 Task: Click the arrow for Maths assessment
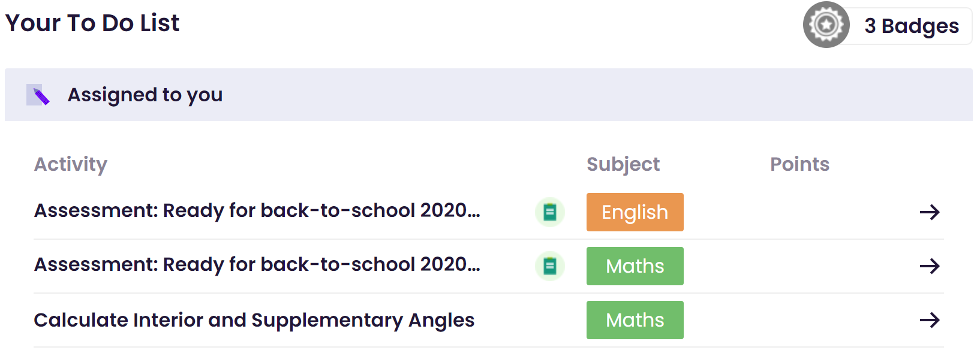point(930,266)
